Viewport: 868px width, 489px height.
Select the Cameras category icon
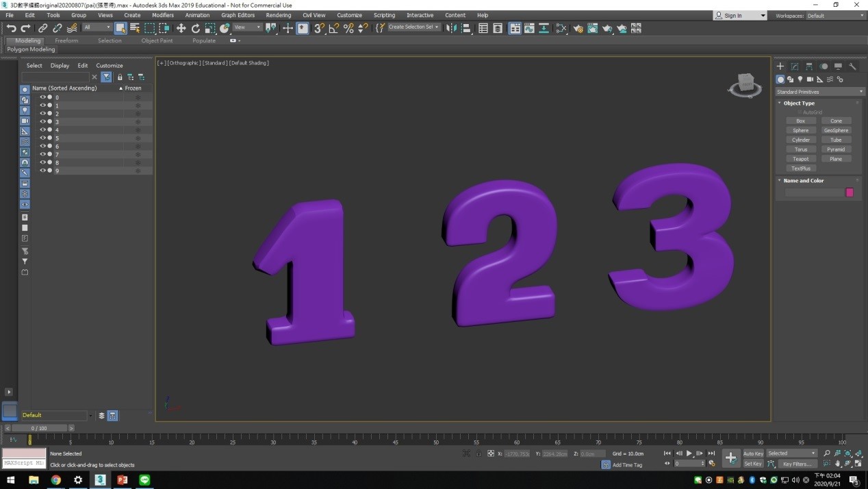(x=810, y=79)
